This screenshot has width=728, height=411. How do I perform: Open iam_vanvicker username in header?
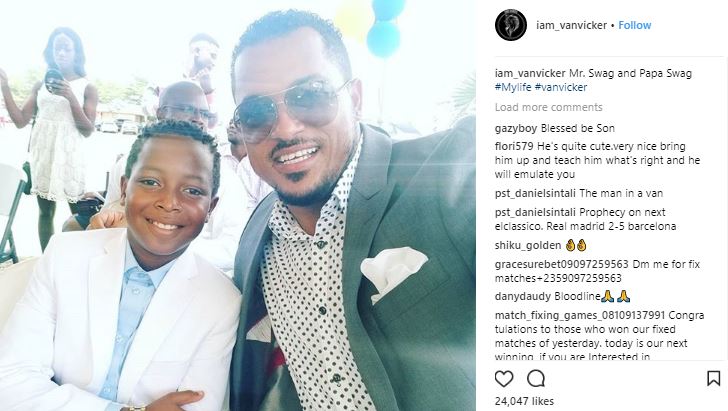tap(572, 25)
